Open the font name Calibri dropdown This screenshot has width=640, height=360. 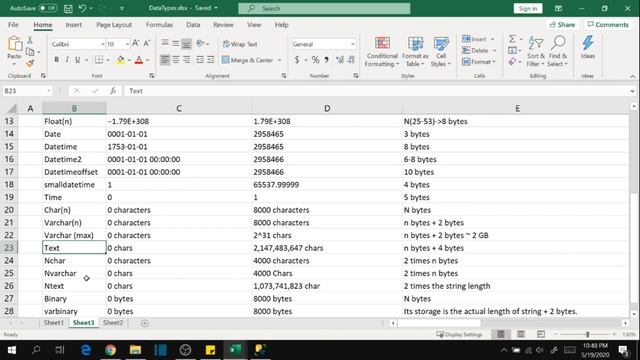pyautogui.click(x=102, y=44)
